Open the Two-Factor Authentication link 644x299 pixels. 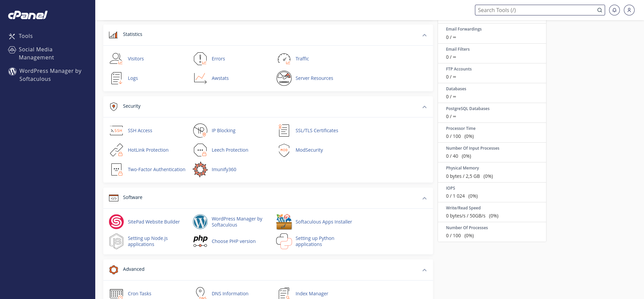coord(156,169)
